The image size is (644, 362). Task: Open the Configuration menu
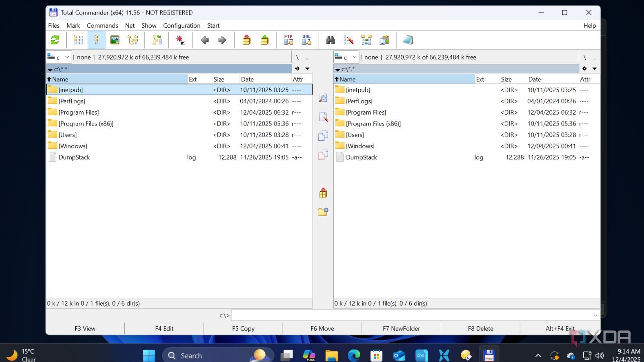[182, 25]
